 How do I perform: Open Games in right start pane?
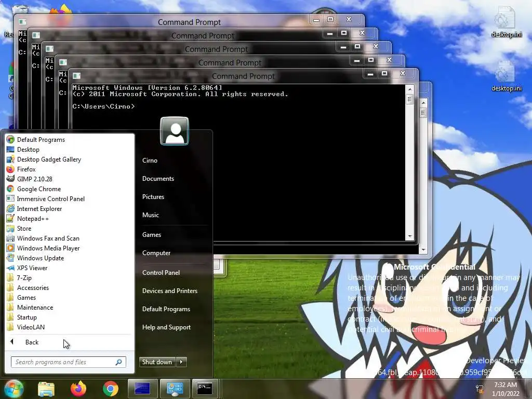click(152, 234)
